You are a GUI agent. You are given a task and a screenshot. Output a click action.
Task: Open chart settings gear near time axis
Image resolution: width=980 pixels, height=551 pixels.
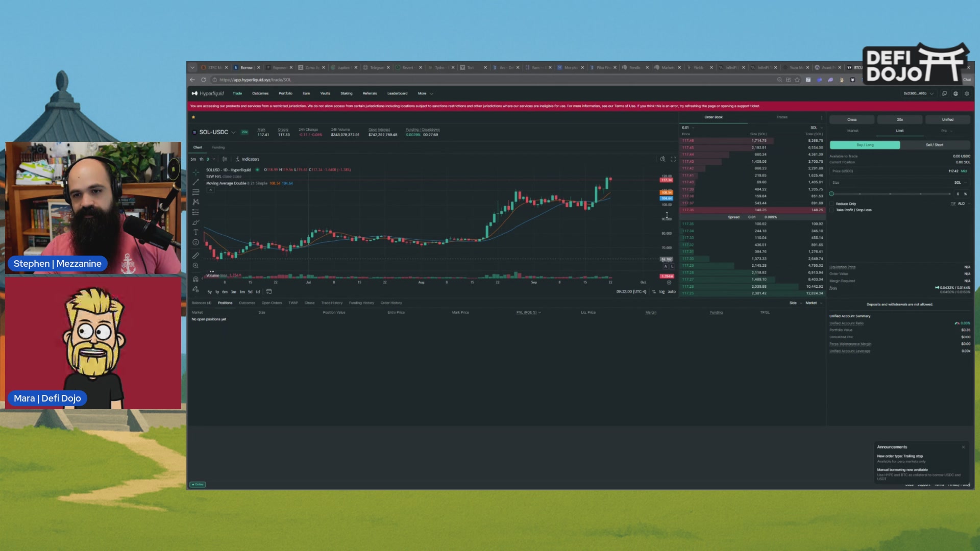[x=669, y=283]
